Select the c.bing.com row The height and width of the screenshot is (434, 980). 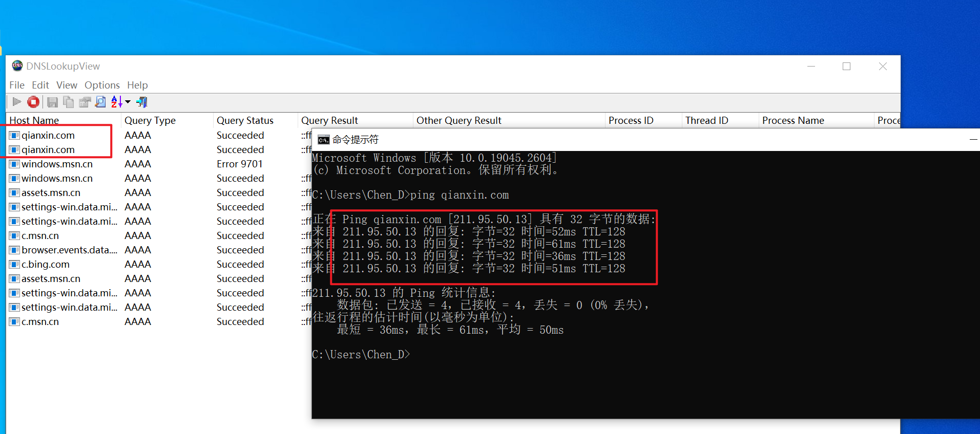pyautogui.click(x=45, y=265)
